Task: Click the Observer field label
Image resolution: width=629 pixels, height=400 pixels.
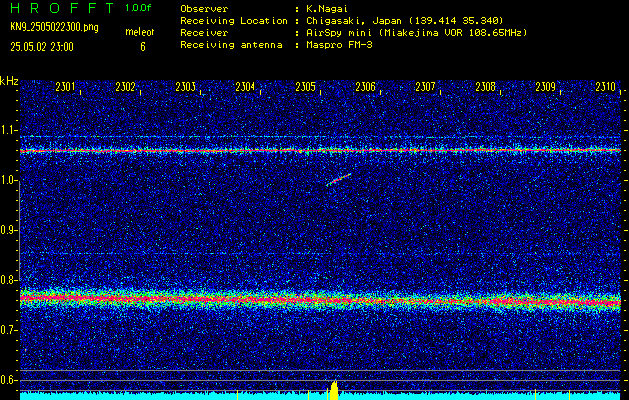Action: click(x=204, y=8)
